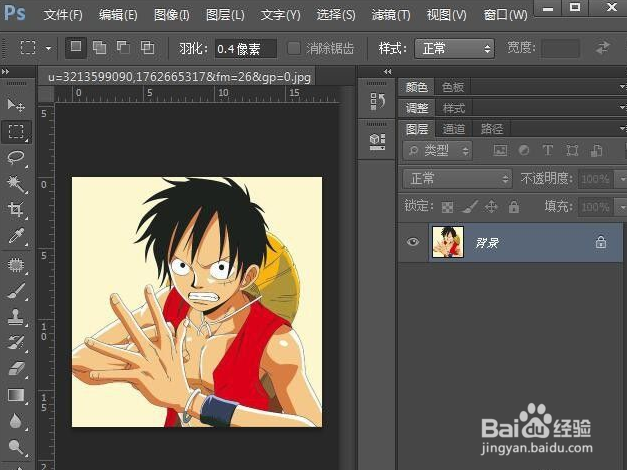627x470 pixels.
Task: Select the Brush tool
Action: click(16, 291)
